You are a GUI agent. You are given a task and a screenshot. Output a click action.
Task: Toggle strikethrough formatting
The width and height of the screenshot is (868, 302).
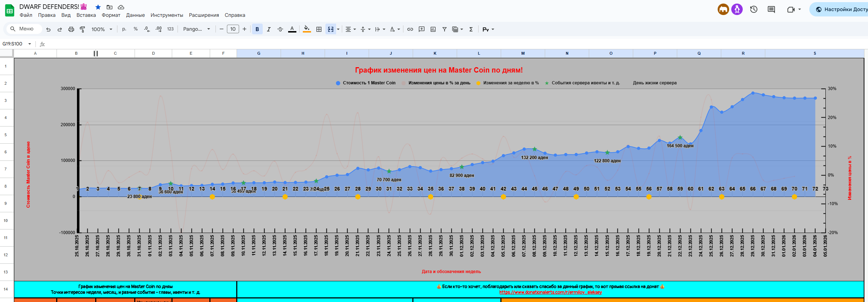coord(280,29)
